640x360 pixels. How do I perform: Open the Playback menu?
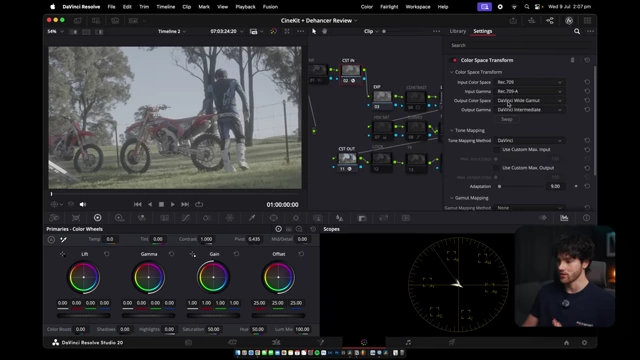[x=245, y=7]
